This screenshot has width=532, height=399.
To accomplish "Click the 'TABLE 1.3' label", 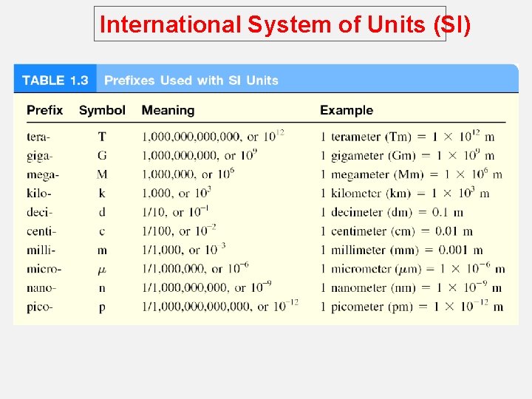I will pyautogui.click(x=55, y=81).
